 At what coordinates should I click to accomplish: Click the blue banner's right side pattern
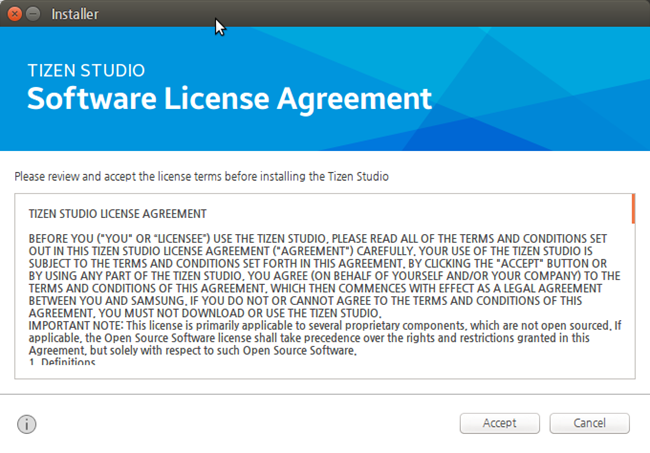(x=560, y=90)
